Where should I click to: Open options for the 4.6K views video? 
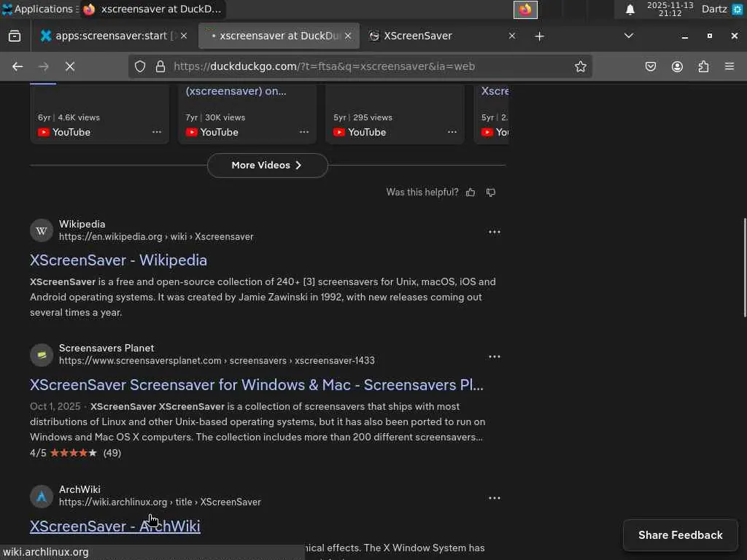[x=157, y=132]
